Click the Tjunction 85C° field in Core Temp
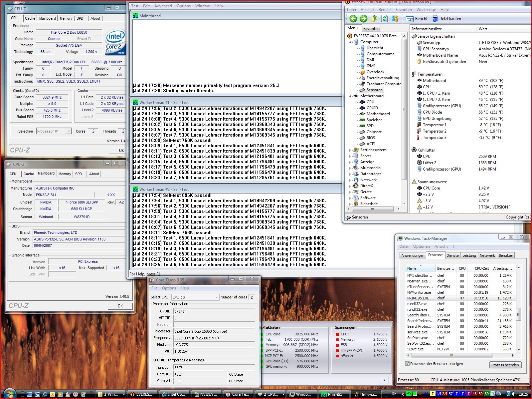The image size is (532, 399). point(214,368)
